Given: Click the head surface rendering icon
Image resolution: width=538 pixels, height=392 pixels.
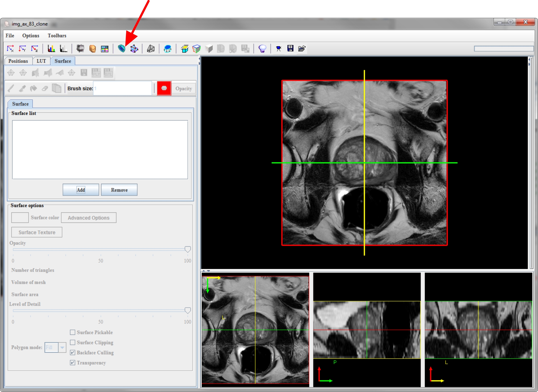Looking at the screenshot, I should click(92, 48).
